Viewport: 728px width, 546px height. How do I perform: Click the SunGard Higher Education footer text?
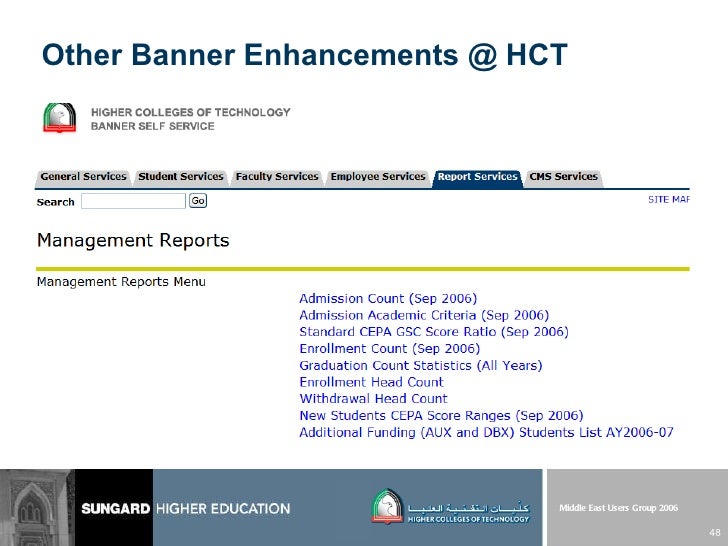point(186,508)
